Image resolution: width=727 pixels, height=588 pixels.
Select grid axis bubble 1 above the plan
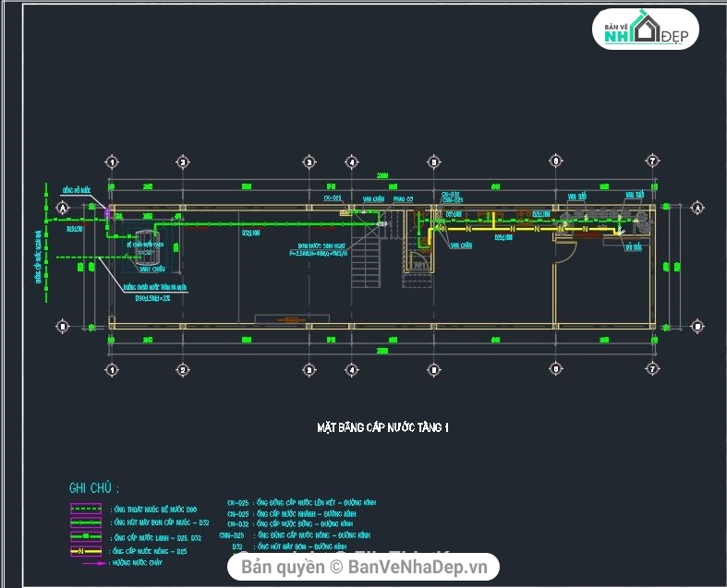tap(112, 162)
